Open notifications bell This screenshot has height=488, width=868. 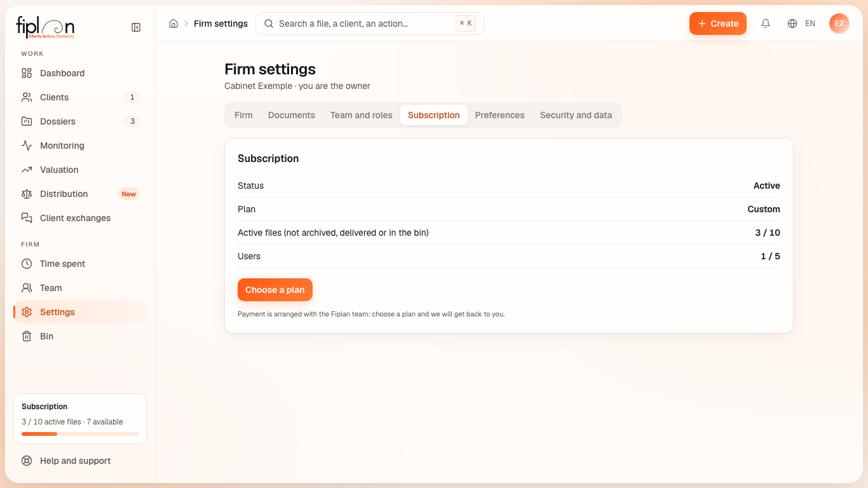[766, 24]
